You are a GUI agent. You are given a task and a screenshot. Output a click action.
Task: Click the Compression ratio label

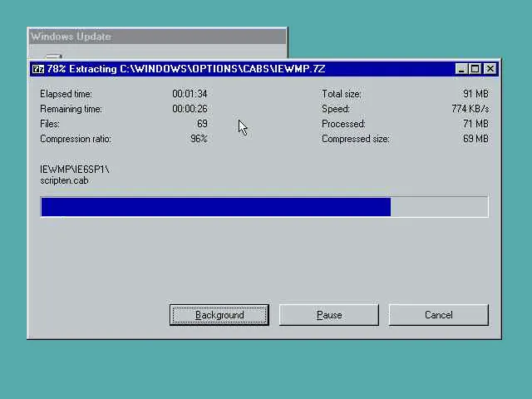click(x=76, y=139)
